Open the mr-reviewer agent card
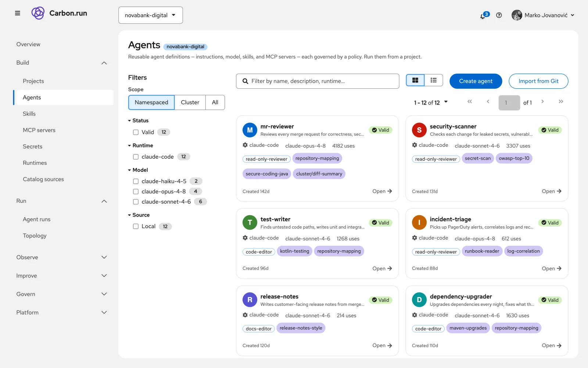The height and width of the screenshot is (368, 588). tap(382, 191)
